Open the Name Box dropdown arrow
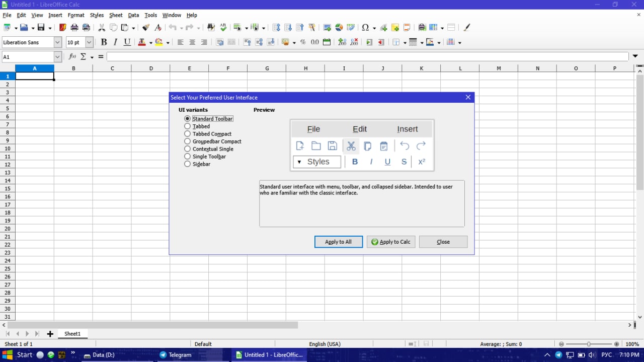The width and height of the screenshot is (644, 362). [57, 57]
